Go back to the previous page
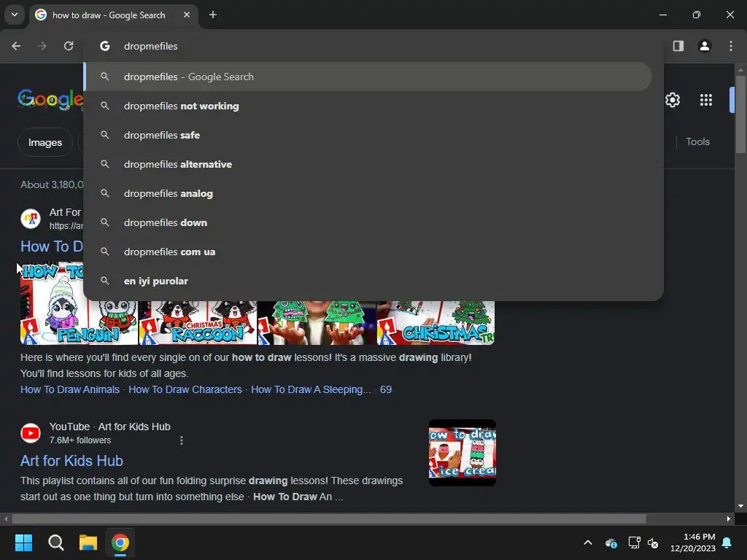 click(16, 46)
